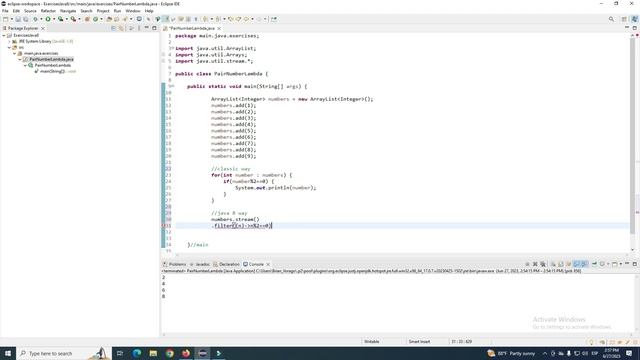
Task: Maximize the Console panel
Action: click(635, 264)
